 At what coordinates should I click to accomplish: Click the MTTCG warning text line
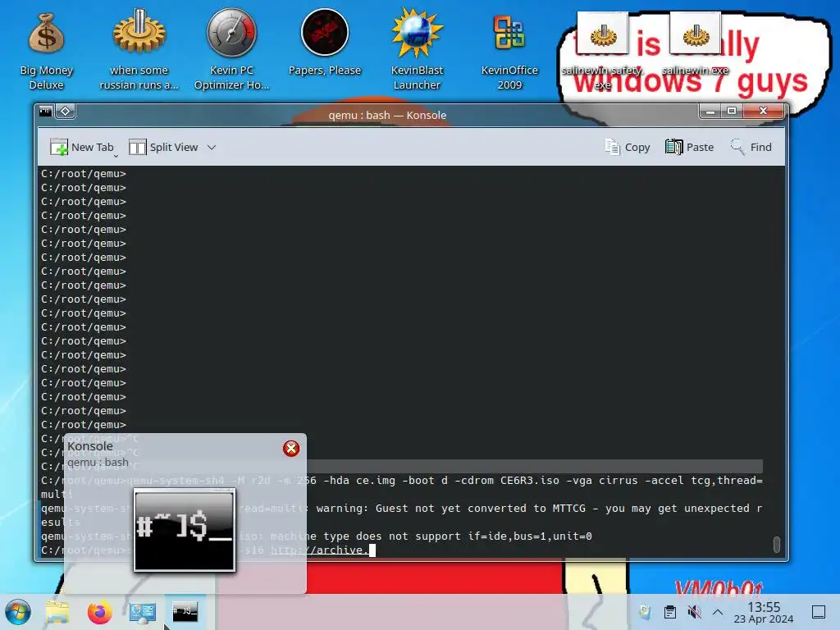402,515
